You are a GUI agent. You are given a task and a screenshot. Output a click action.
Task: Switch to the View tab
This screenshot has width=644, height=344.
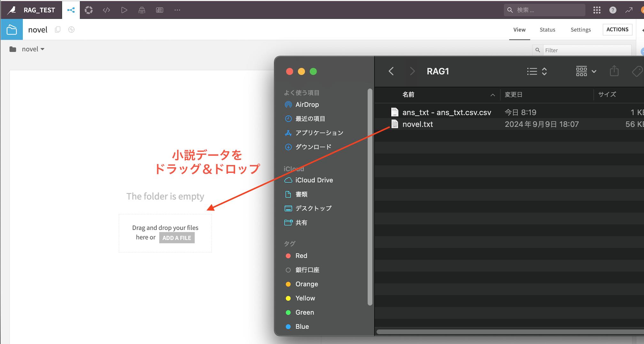pyautogui.click(x=519, y=30)
